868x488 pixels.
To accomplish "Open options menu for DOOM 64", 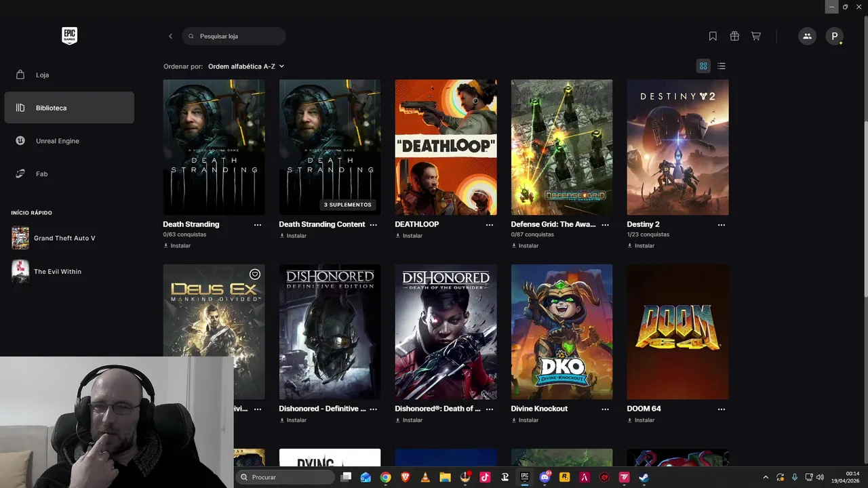I will tap(722, 409).
